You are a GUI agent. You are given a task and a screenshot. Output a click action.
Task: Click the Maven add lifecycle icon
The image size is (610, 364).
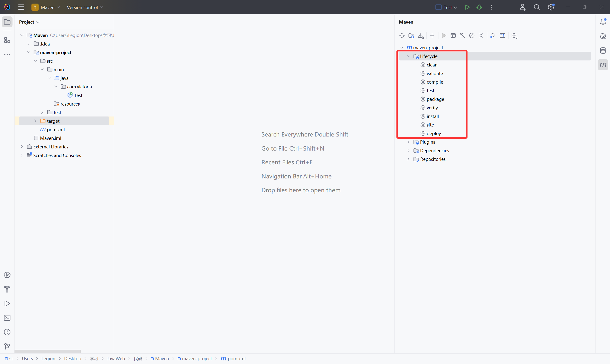tap(432, 35)
